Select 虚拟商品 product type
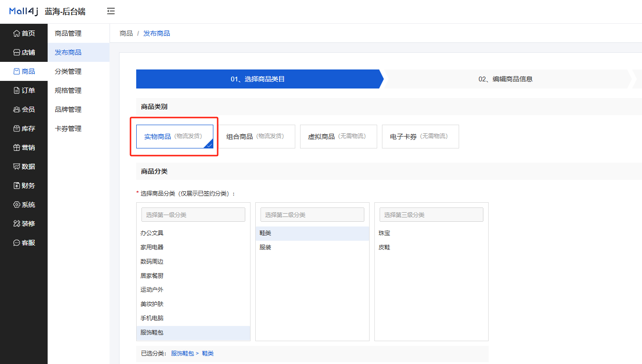 coord(339,137)
